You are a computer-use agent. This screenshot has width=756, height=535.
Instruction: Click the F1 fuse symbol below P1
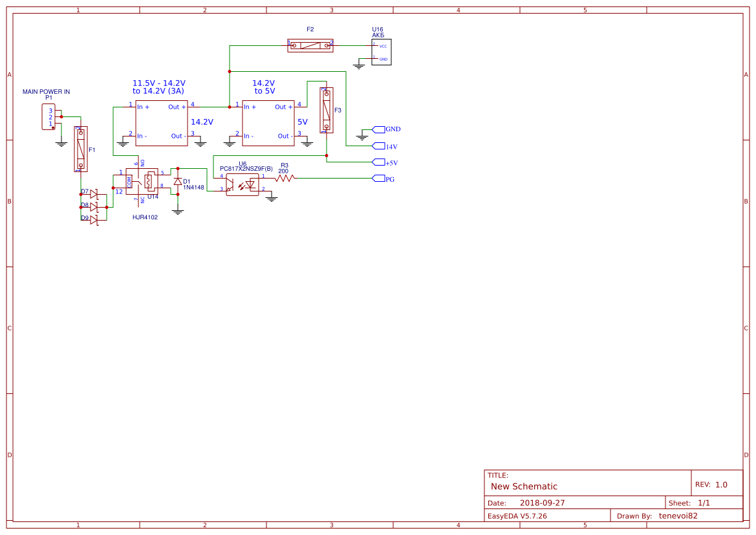coord(80,149)
